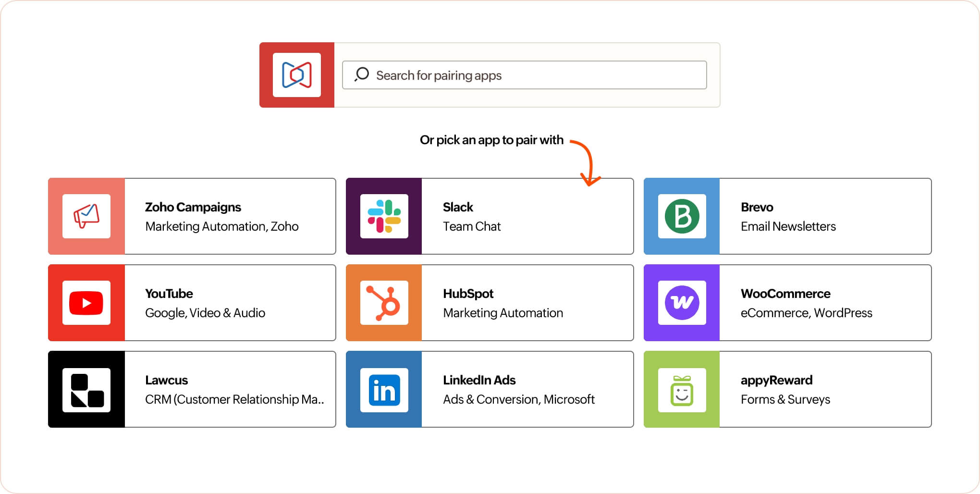
Task: Select the YouTube icon
Action: coord(86,303)
